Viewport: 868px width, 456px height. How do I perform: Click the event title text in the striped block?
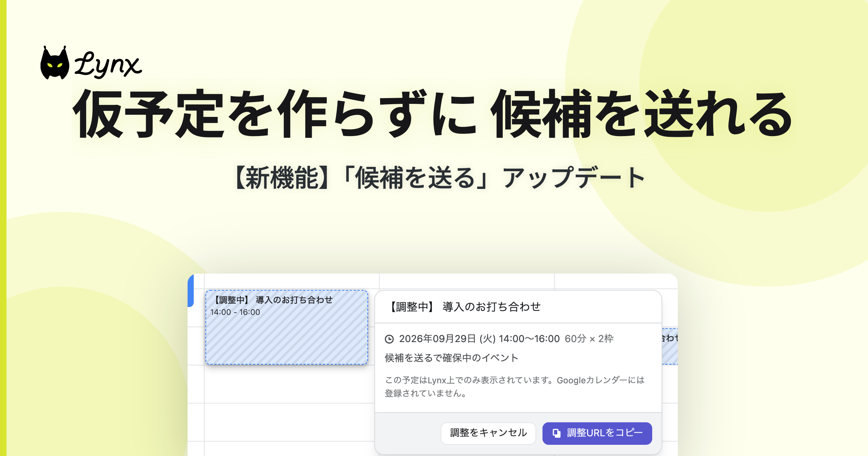tap(273, 300)
